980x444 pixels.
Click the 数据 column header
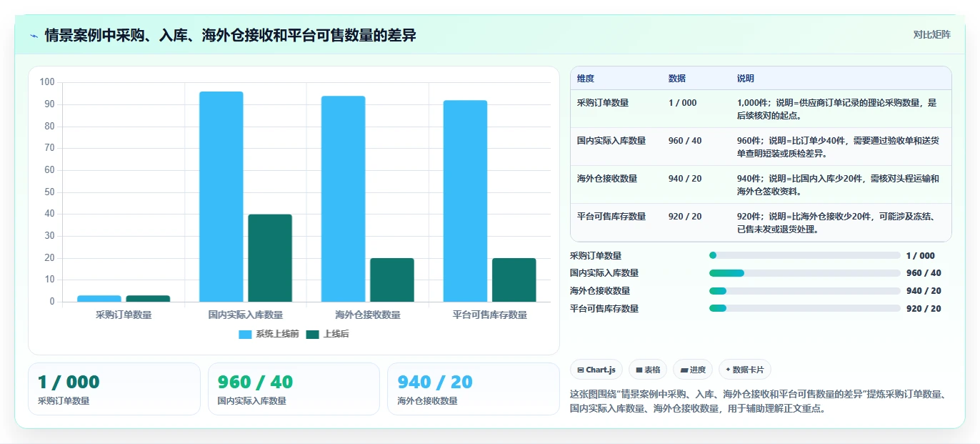[677, 79]
